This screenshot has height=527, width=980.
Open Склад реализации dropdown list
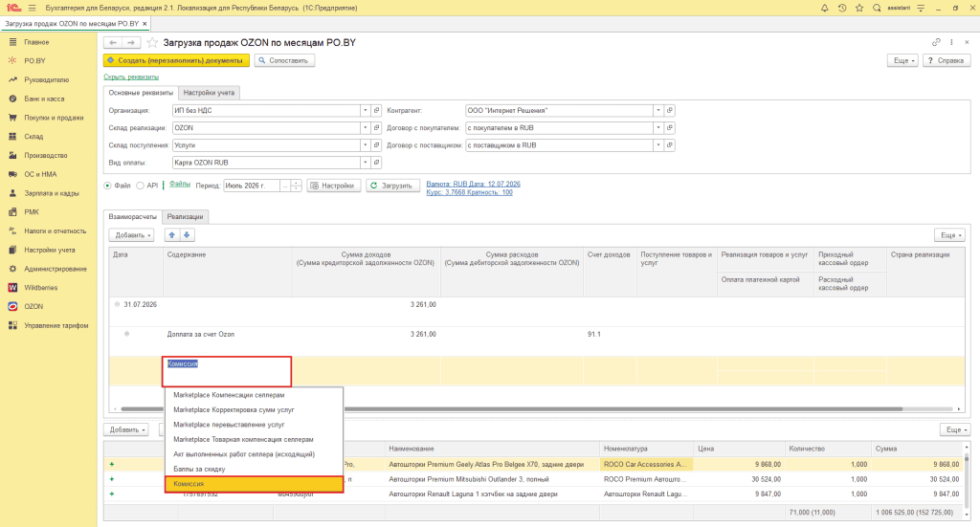(365, 128)
